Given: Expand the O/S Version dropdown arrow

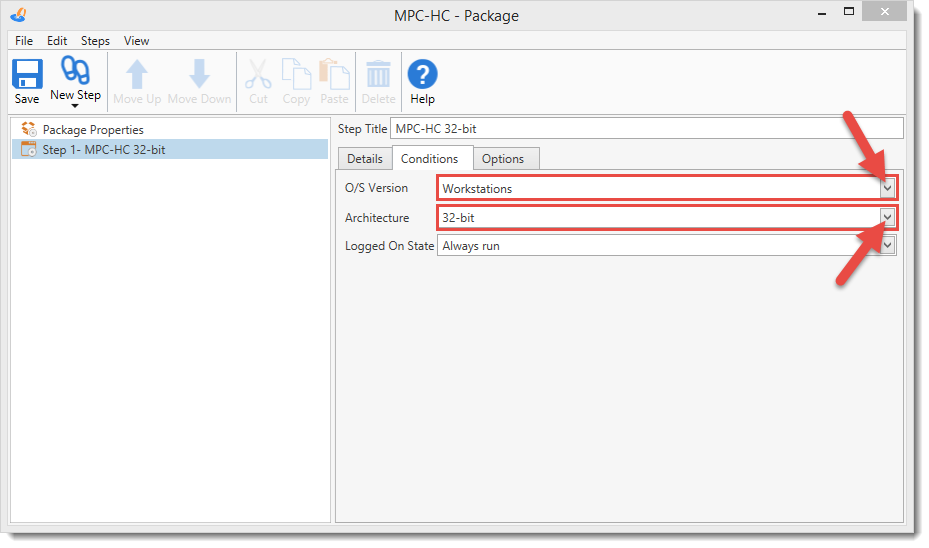Looking at the screenshot, I should click(x=887, y=188).
